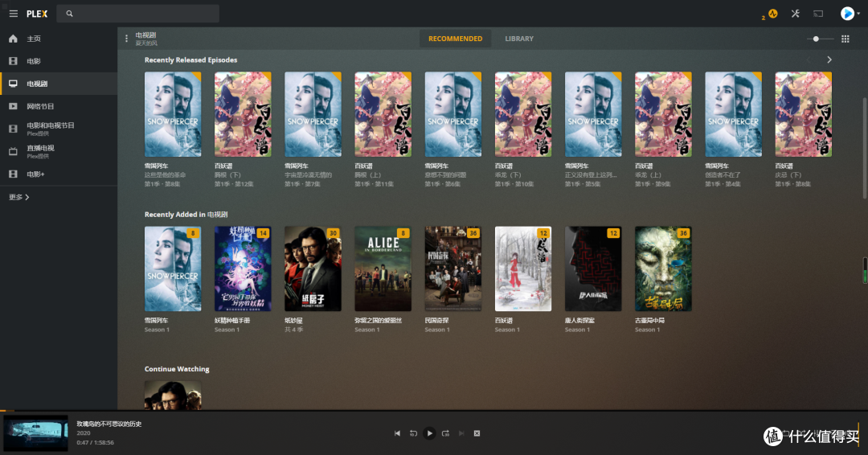Open the user account avatar dropdown
The width and height of the screenshot is (868, 455).
848,14
